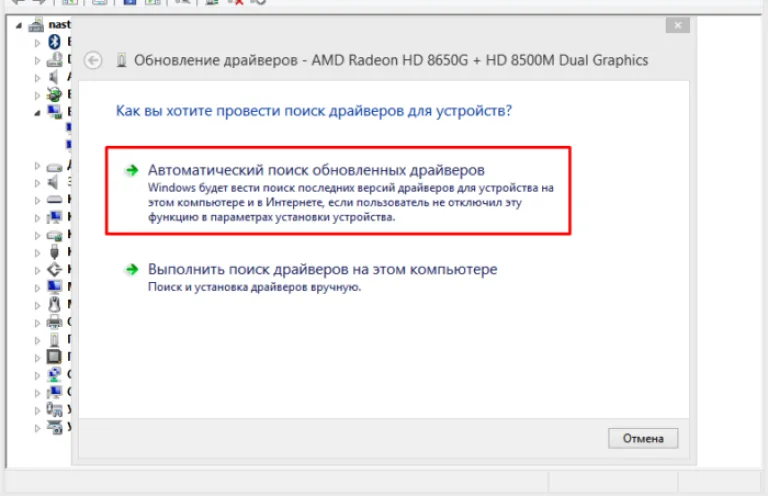The image size is (768, 496).
Task: Select the display adapters category icon
Action: [54, 112]
